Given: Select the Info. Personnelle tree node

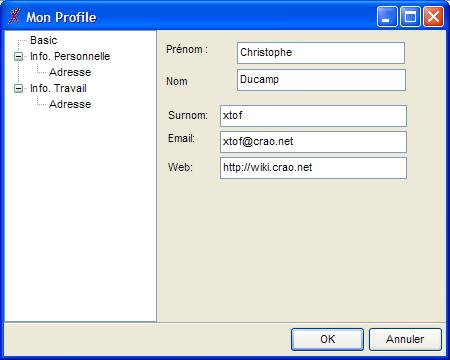Looking at the screenshot, I should (x=70, y=56).
